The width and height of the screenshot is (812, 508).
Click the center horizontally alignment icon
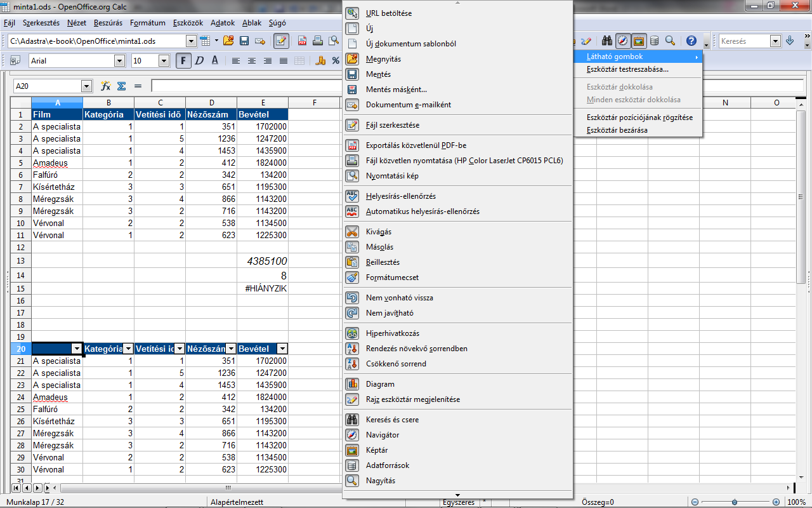(252, 60)
